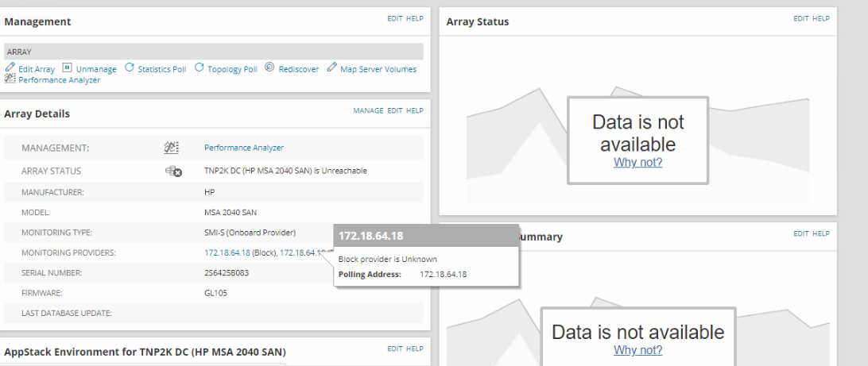
Task: Click model value MSA 2040 SAN
Action: 231,212
